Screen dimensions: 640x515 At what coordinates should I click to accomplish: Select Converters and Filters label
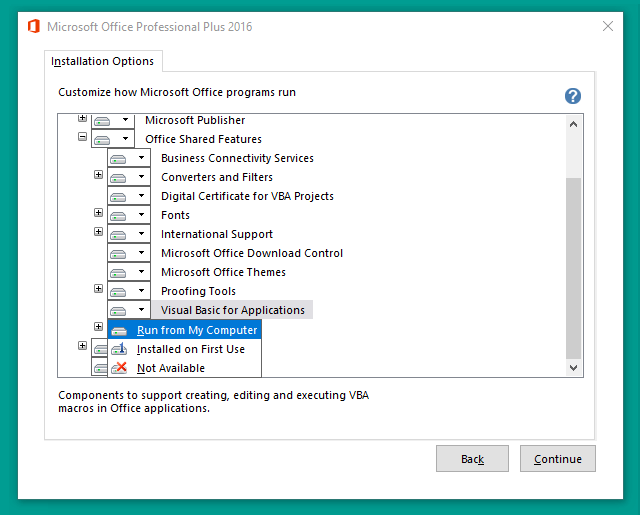coord(217,178)
